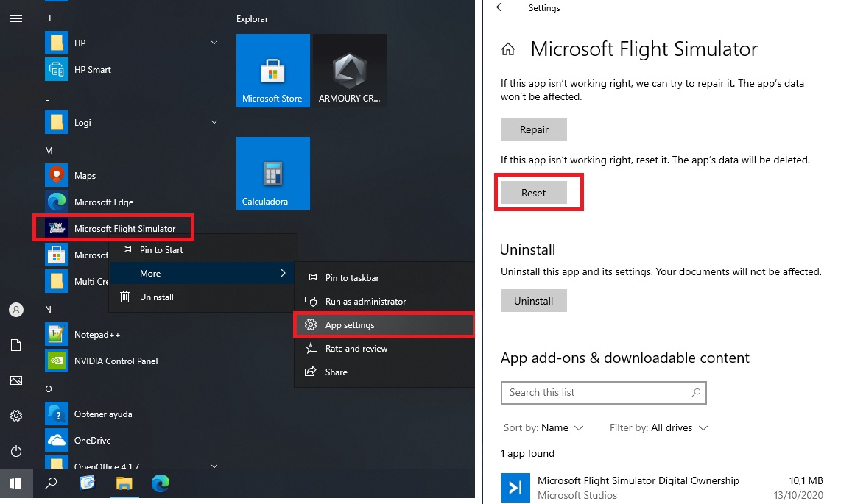The width and height of the screenshot is (852, 504).
Task: Click the Power icon in Start sidebar
Action: (x=16, y=451)
